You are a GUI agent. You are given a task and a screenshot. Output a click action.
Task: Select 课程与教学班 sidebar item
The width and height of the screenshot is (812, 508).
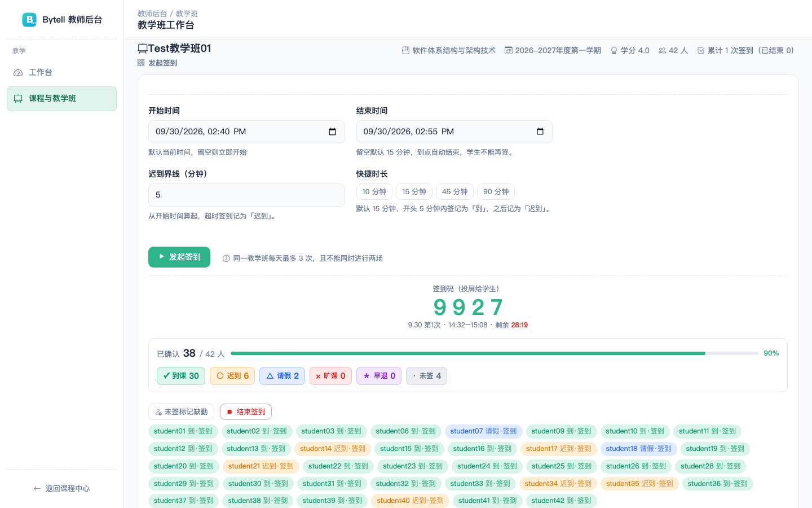pos(62,99)
